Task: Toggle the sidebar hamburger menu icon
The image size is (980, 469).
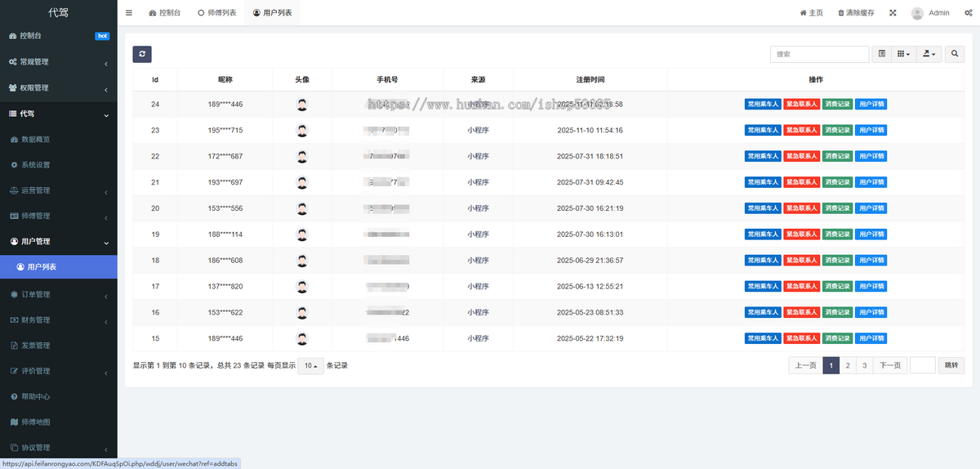Action: 129,13
